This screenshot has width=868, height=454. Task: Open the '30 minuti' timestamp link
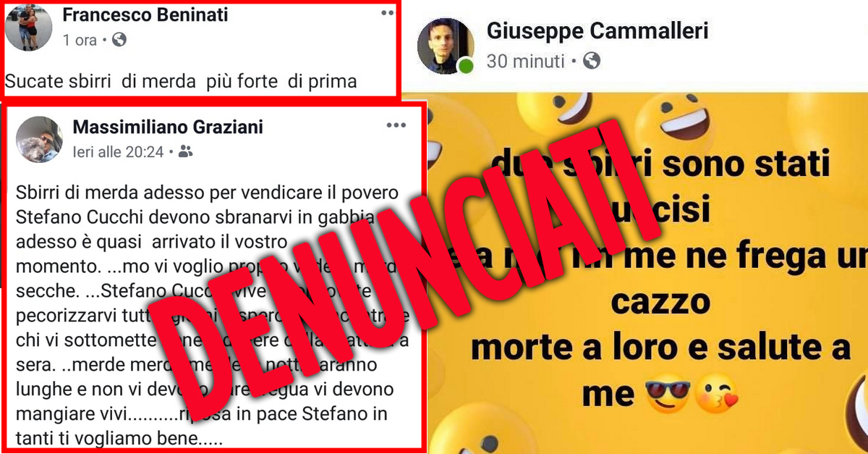(525, 62)
